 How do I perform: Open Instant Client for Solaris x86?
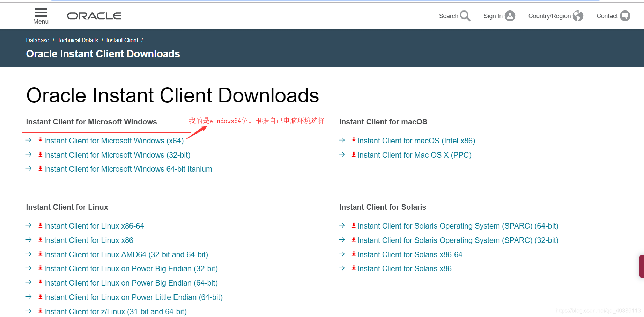405,268
